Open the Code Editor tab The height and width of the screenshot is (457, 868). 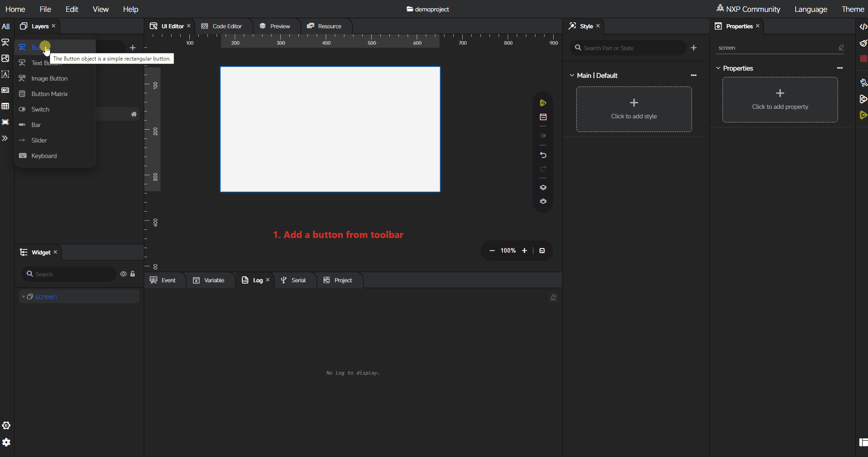(222, 26)
